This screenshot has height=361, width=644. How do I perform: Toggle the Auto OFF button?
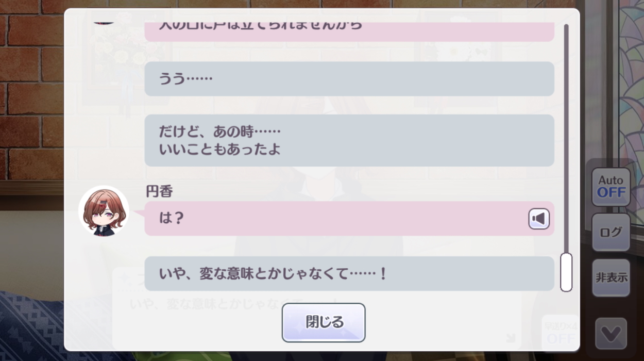(x=611, y=187)
